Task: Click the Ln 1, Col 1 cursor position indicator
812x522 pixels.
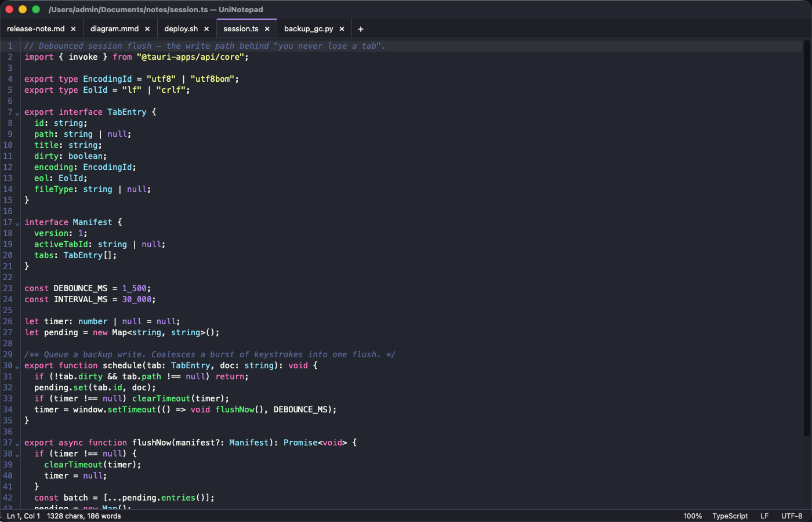Action: click(24, 516)
